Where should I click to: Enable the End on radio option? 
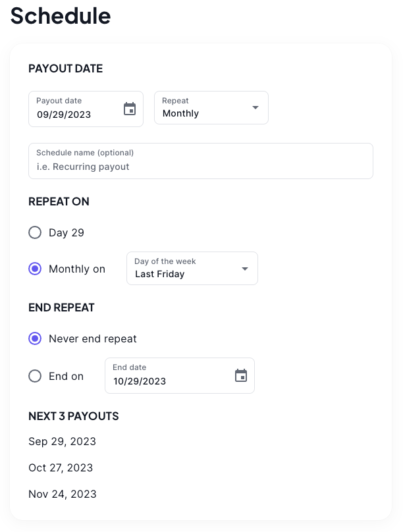[x=35, y=376]
